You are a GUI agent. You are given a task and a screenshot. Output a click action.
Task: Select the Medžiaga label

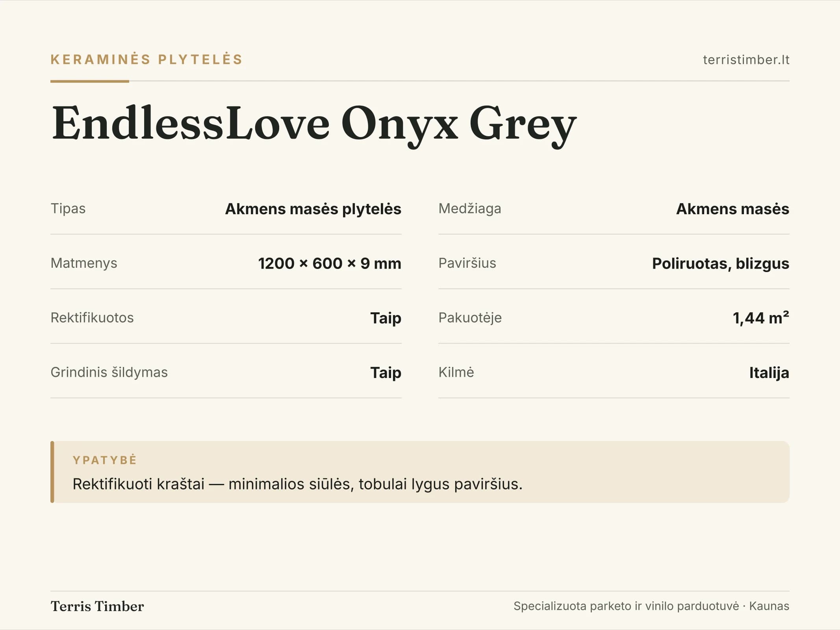tap(470, 208)
